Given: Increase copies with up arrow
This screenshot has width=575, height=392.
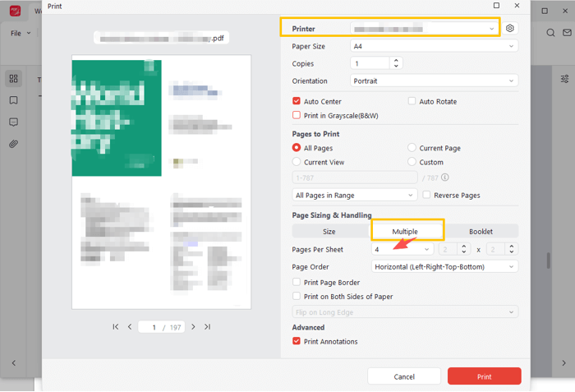Looking at the screenshot, I should coord(396,60).
